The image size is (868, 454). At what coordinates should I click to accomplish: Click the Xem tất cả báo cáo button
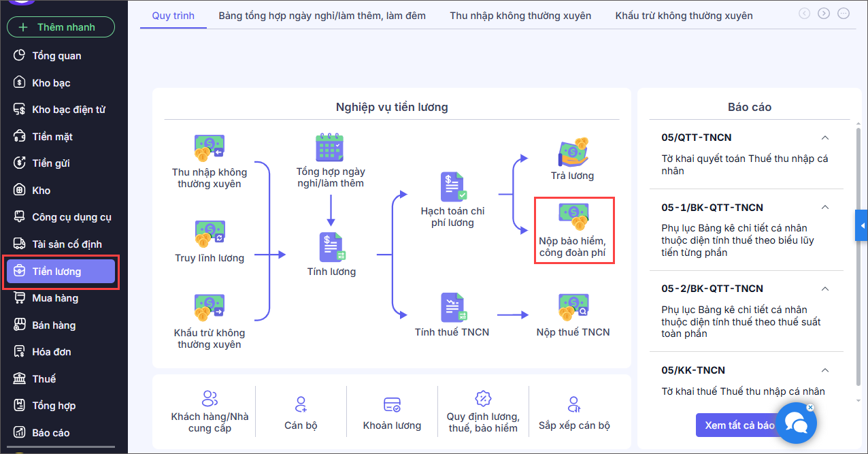pyautogui.click(x=739, y=425)
